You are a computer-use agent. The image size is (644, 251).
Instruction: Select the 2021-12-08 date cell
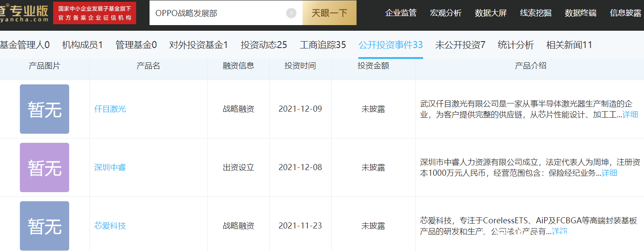(300, 167)
